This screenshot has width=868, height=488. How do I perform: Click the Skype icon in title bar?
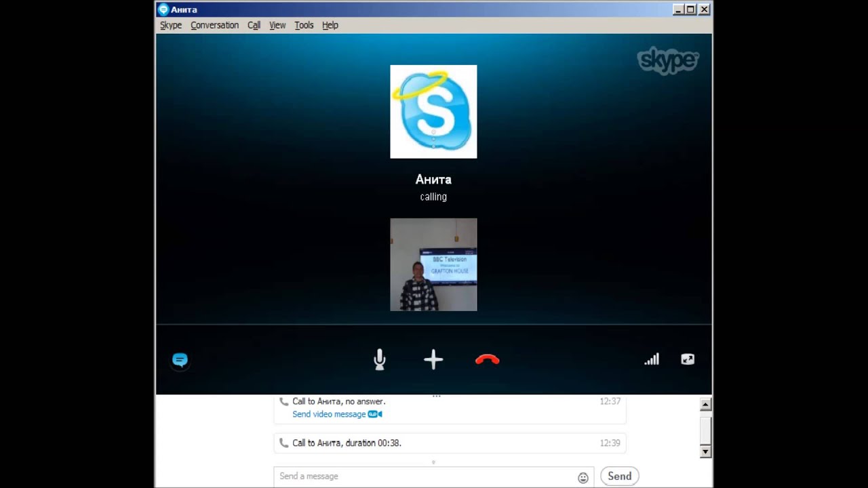coord(163,9)
